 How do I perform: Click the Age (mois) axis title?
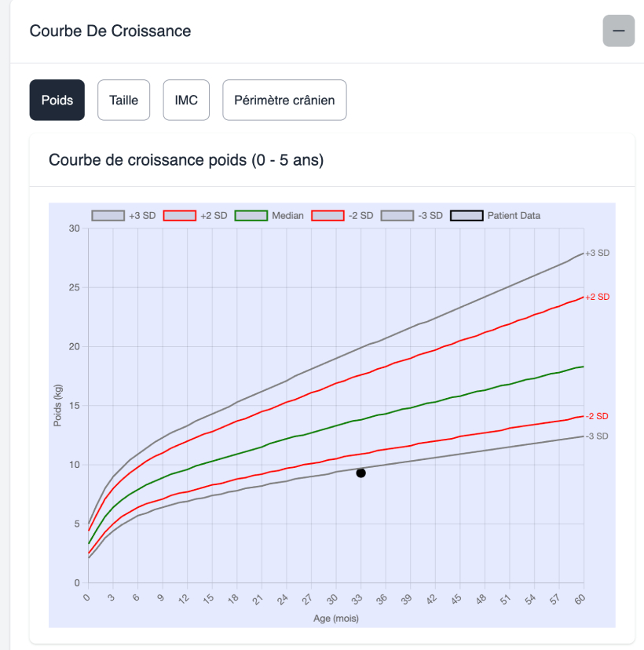[x=335, y=619]
